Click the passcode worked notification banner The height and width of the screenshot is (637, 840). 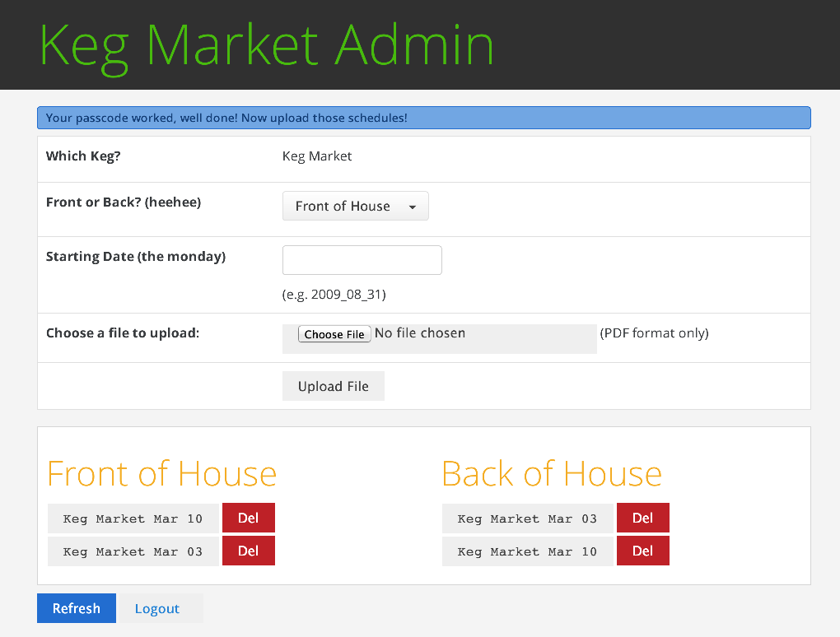click(424, 118)
